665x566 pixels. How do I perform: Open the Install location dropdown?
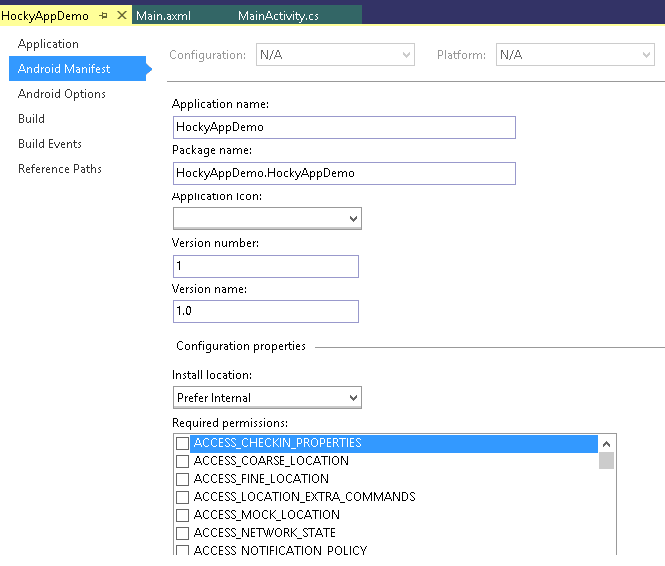pyautogui.click(x=267, y=398)
